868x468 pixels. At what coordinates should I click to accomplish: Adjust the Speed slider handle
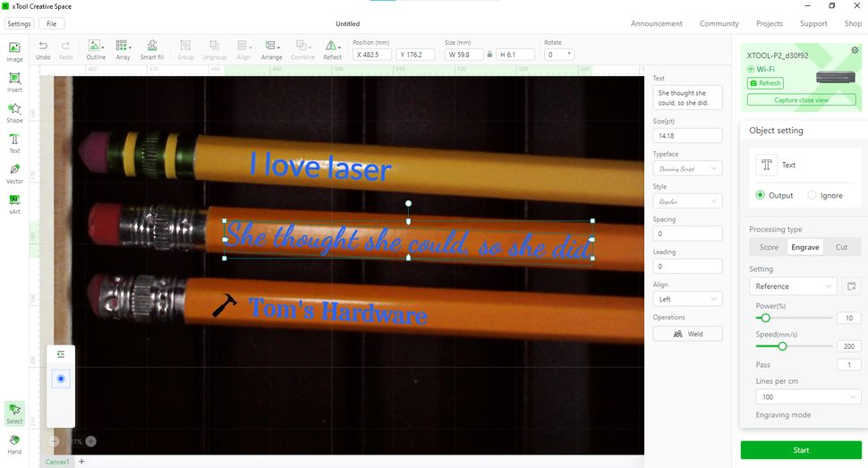pyautogui.click(x=782, y=346)
